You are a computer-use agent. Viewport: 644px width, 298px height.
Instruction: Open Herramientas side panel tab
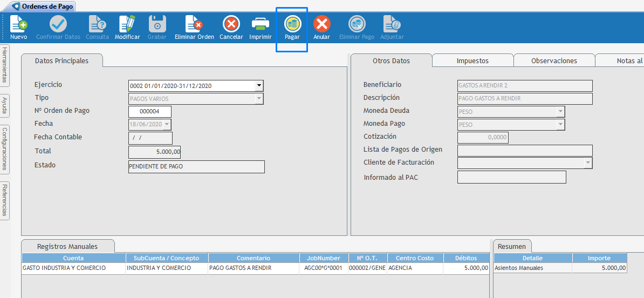[5, 64]
